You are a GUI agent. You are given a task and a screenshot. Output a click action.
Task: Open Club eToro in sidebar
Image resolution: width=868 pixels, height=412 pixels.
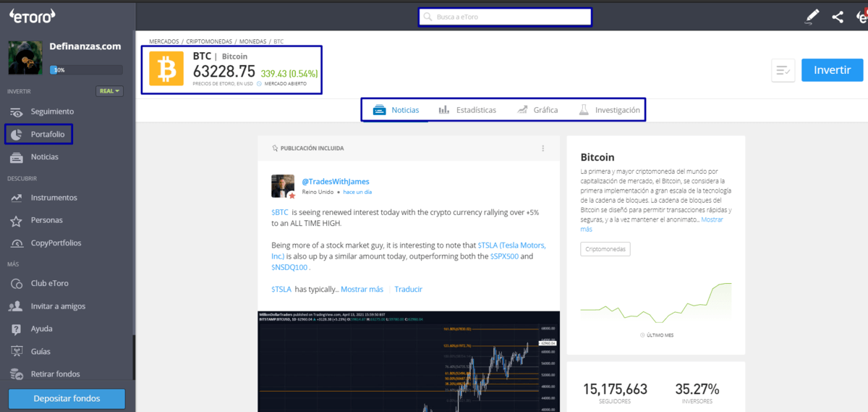coord(49,283)
